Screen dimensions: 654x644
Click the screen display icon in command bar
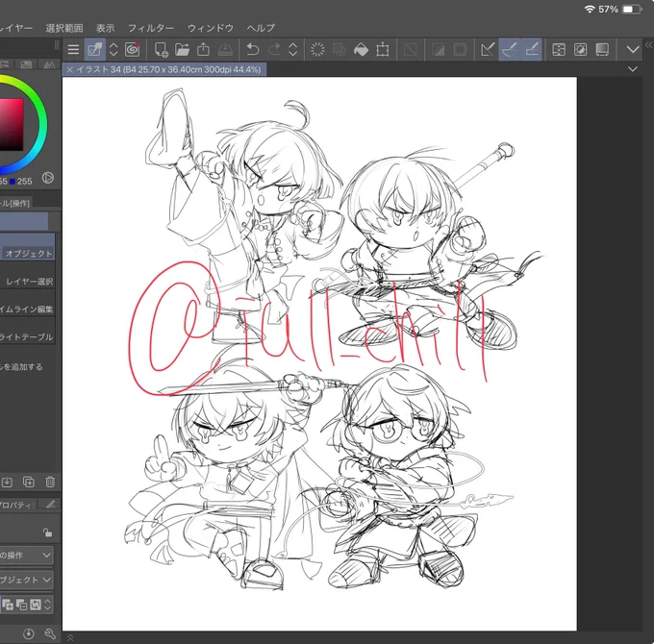[602, 50]
